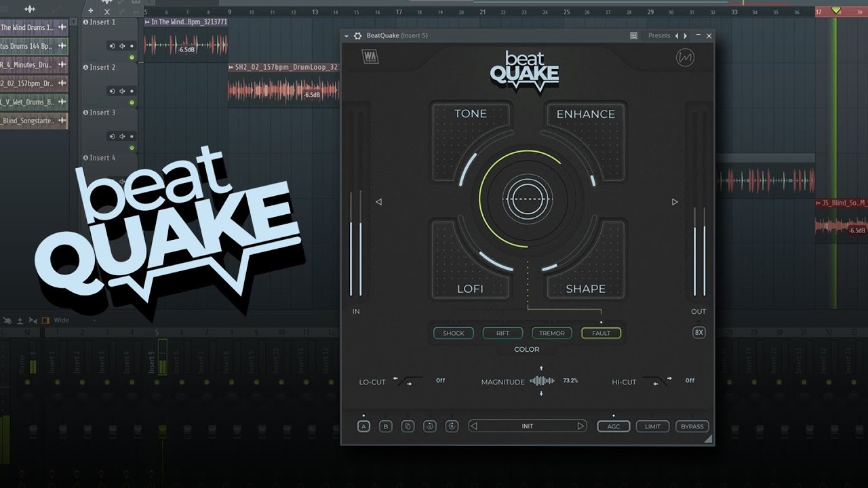The height and width of the screenshot is (488, 868).
Task: Decrease magnitude with the down arrow
Action: click(541, 394)
